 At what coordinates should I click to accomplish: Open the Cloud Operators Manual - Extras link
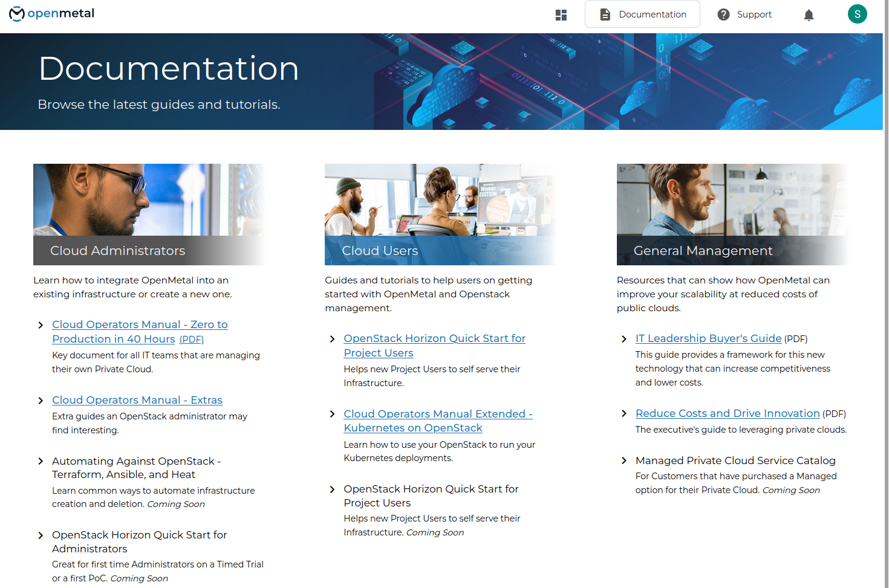[x=137, y=400]
